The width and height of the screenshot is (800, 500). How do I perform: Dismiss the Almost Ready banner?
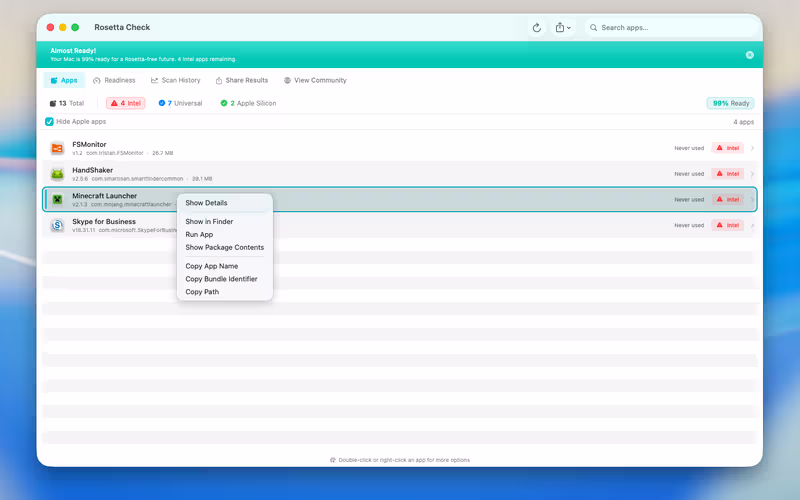point(749,55)
